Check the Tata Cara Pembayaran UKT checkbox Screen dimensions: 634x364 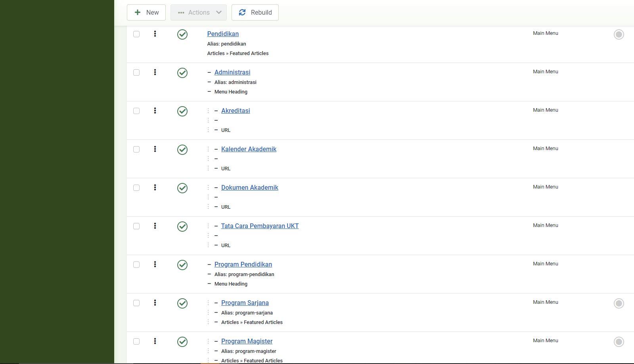136,226
